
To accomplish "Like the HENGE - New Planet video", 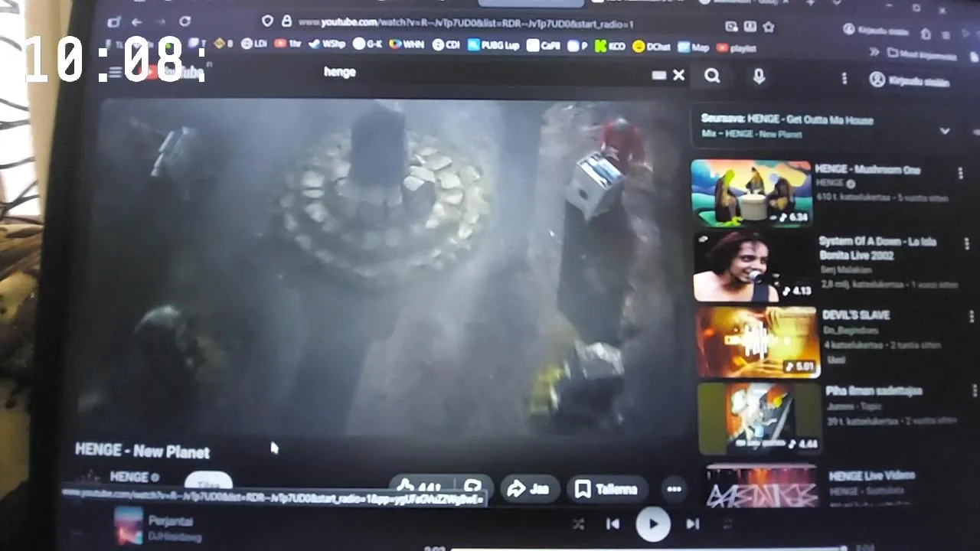I will [420, 487].
